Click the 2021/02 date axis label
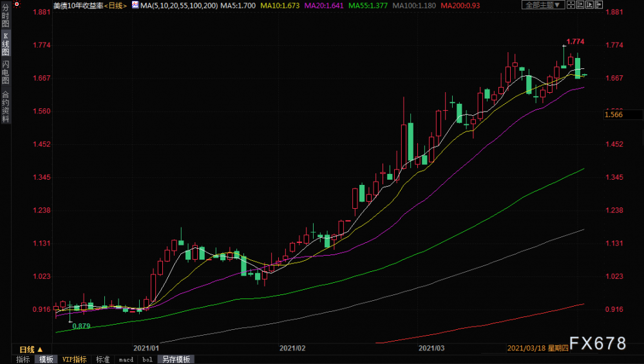Viewport: 644px width, 364px height. (292, 348)
